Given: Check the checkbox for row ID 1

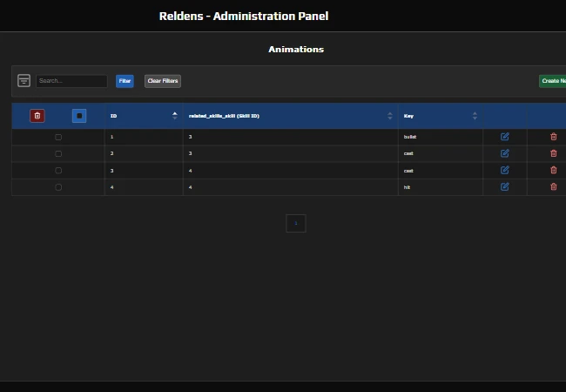Looking at the screenshot, I should pyautogui.click(x=58, y=137).
